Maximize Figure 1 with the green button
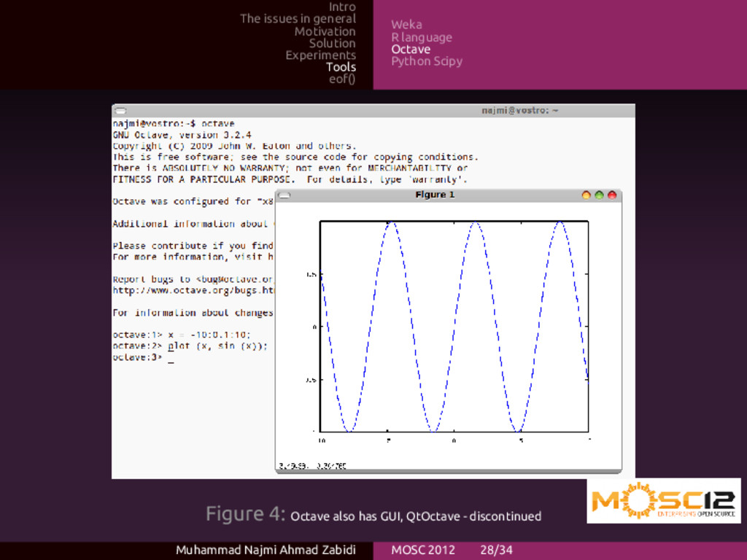 [600, 195]
